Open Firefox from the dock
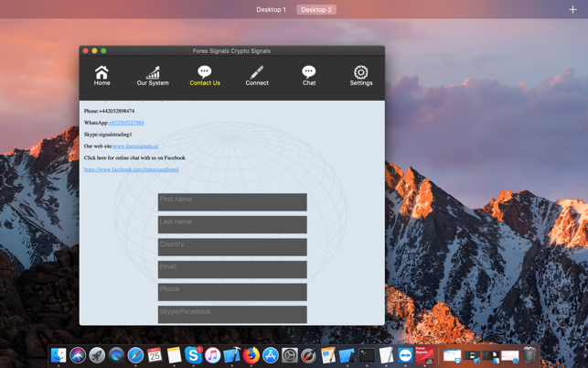The image size is (588, 368). [x=251, y=355]
